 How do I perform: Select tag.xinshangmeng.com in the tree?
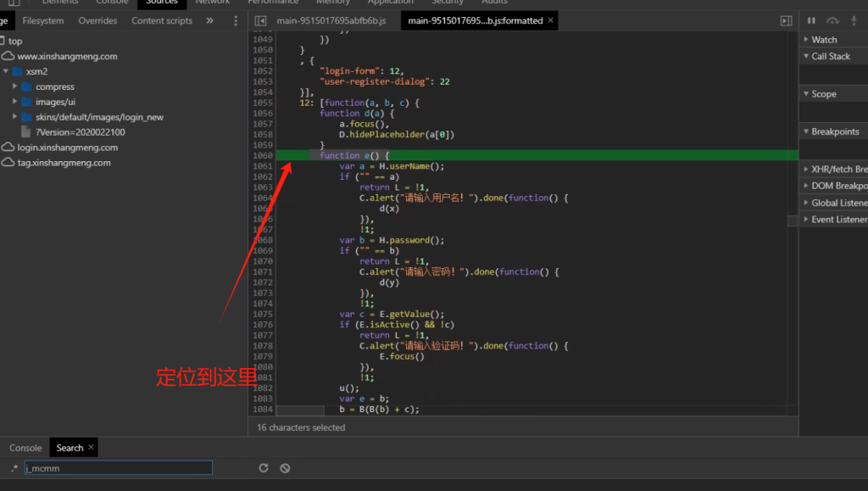click(x=64, y=162)
